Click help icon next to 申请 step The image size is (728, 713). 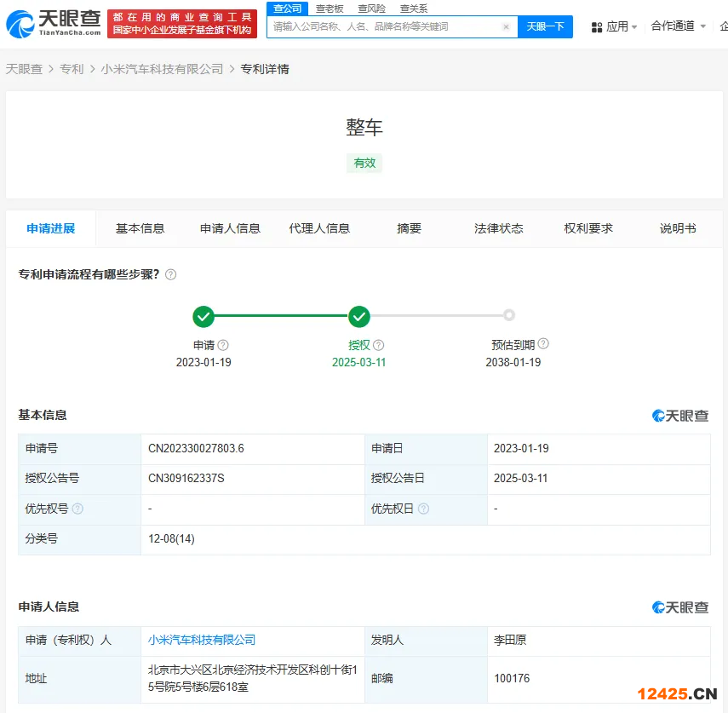pos(223,345)
